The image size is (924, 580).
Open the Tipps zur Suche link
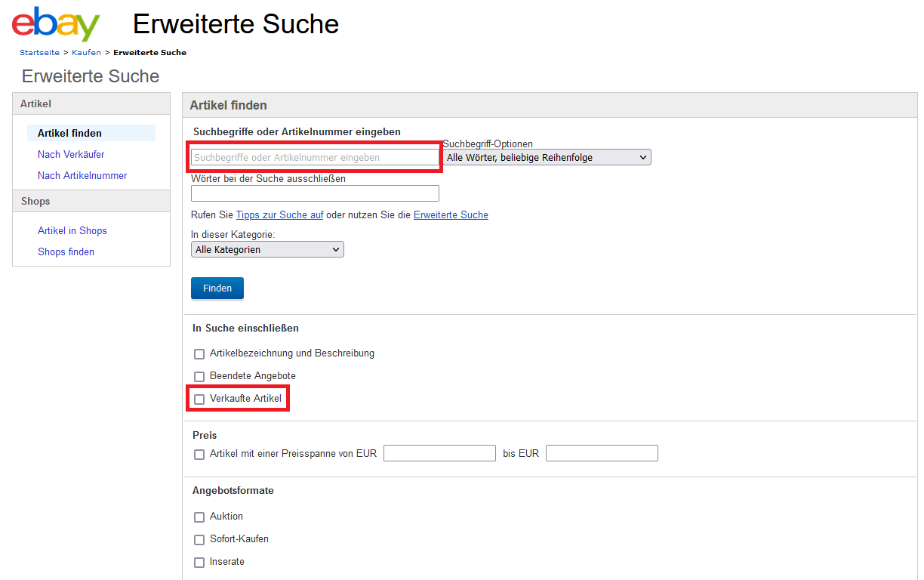[279, 215]
